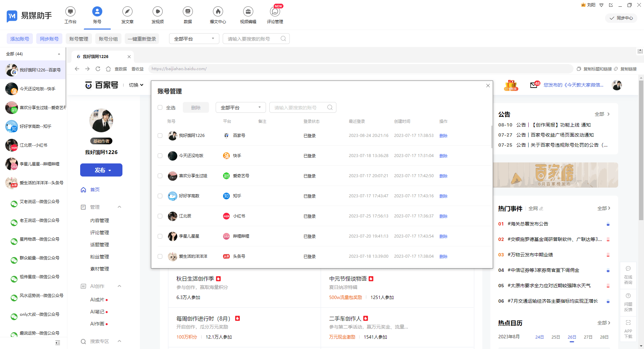This screenshot has width=644, height=349.
Task: Open the mail notification icon showing 48
Action: point(534,85)
